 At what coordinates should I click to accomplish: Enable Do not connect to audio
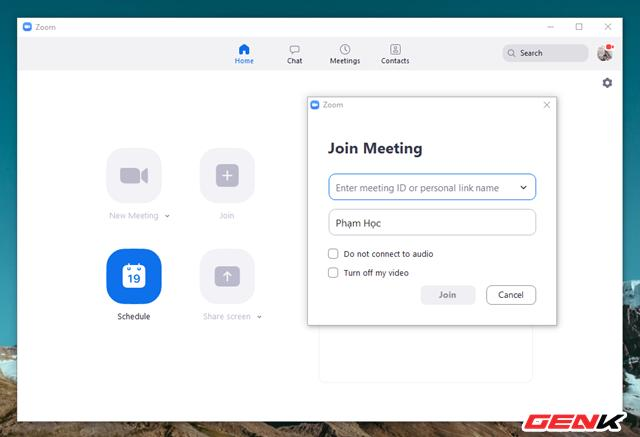tap(333, 254)
